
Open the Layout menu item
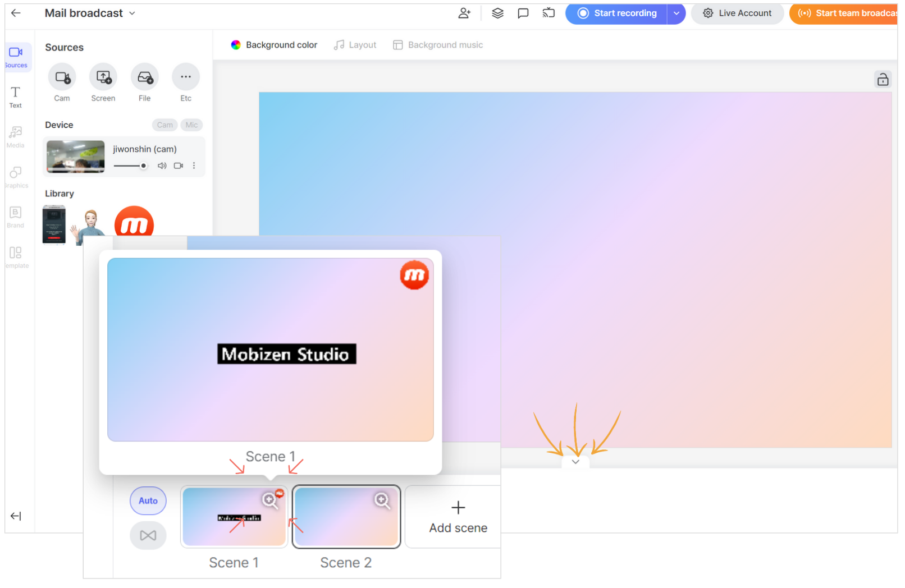(x=355, y=44)
